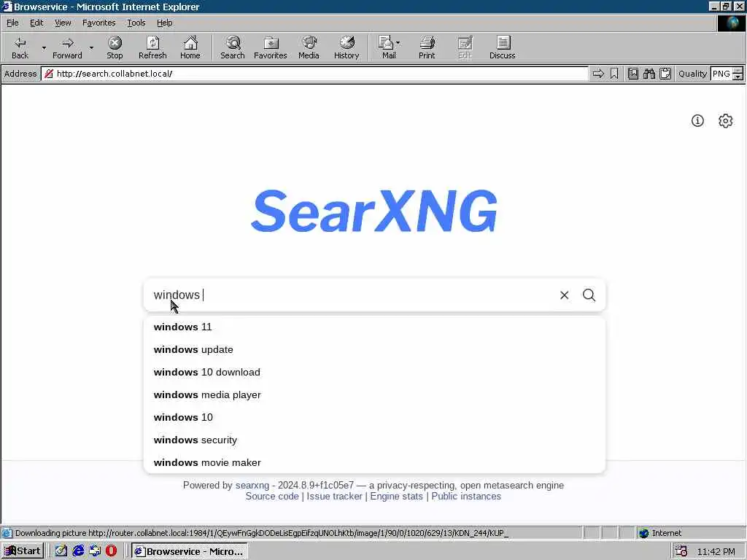Submit search with magnifier icon
Viewport: 747px width, 560px height.
coord(589,295)
